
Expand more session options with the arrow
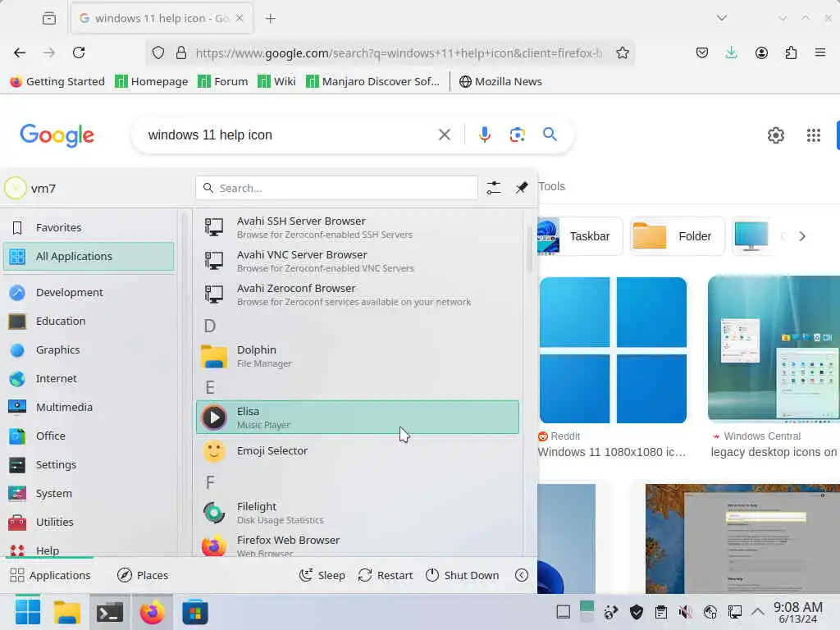click(x=521, y=575)
